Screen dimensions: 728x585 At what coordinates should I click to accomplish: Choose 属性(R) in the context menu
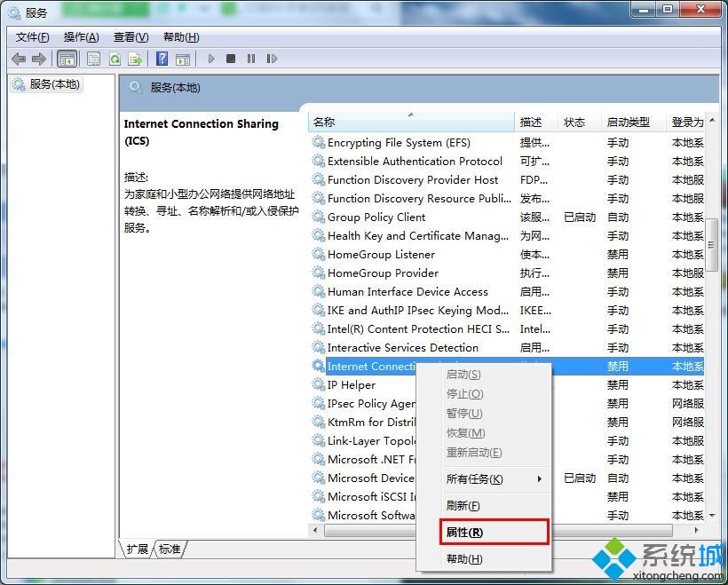click(494, 532)
